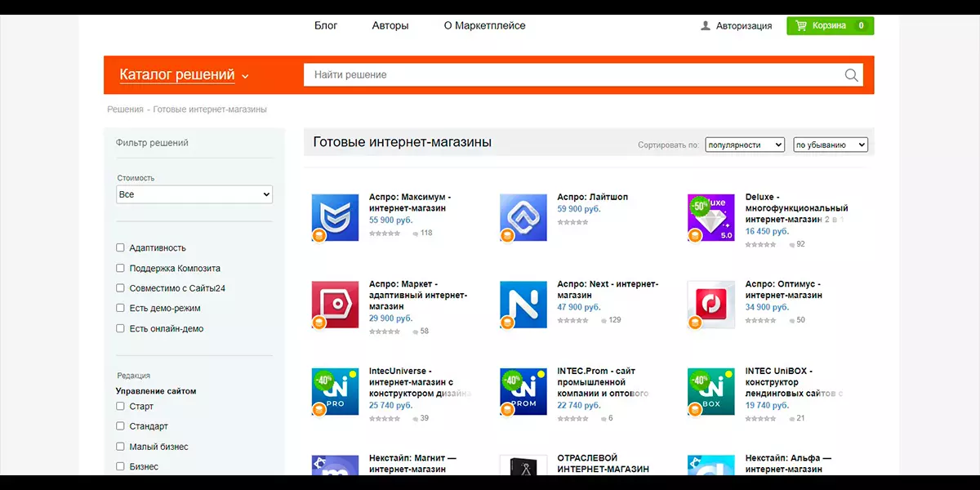Open the ОТРАСЛЕВОЙ ИНТЕРНЕТ-МАГАЗИН product icon
The height and width of the screenshot is (490, 980).
523,465
